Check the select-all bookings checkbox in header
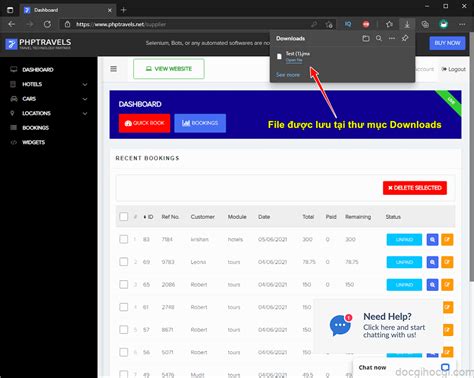The image size is (474, 378). pos(124,217)
